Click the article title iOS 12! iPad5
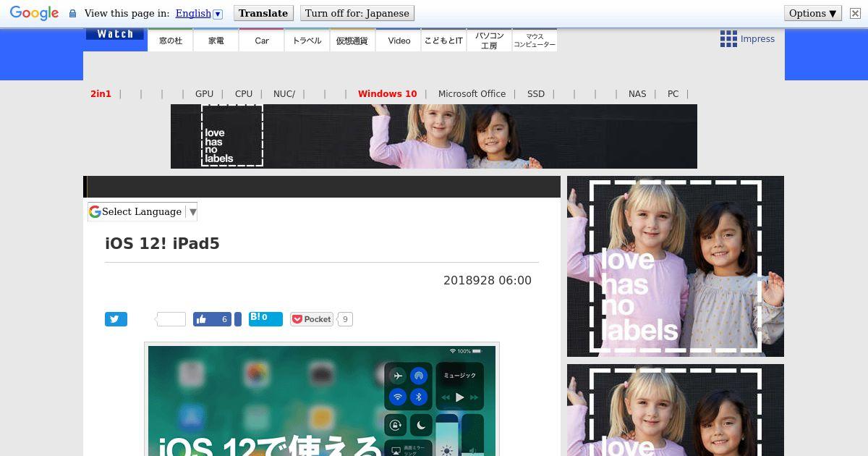This screenshot has width=868, height=456. [x=162, y=243]
